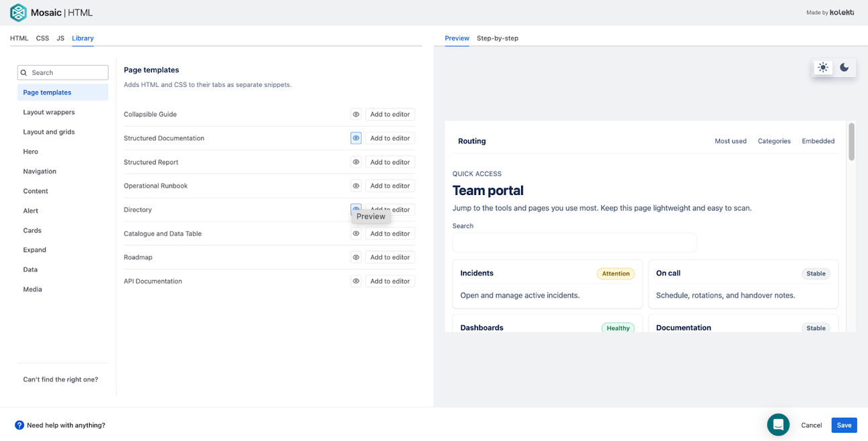This screenshot has height=441, width=868.
Task: Open the Cards template category
Action: click(x=32, y=230)
